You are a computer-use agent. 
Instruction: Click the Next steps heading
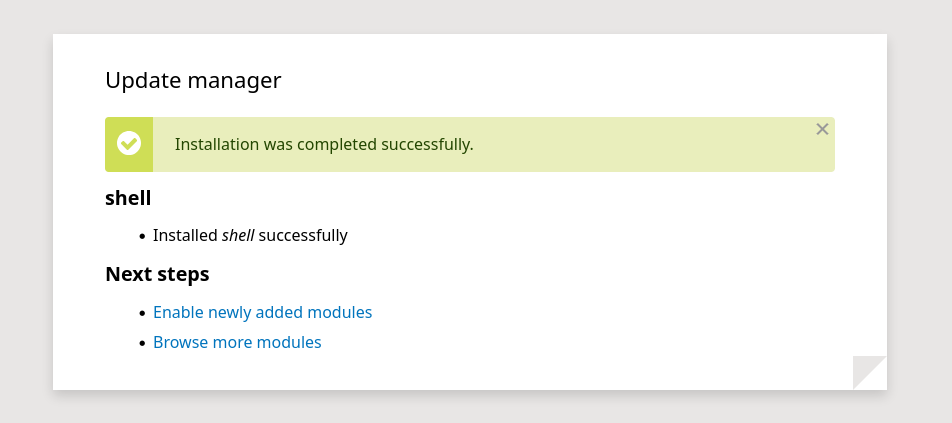(x=157, y=274)
